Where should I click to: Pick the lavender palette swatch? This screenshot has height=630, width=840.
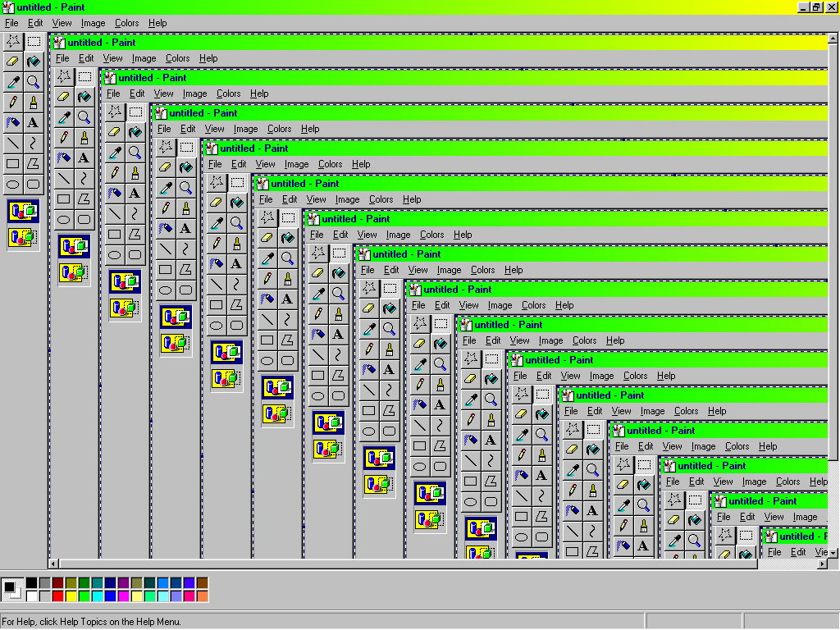[x=176, y=596]
